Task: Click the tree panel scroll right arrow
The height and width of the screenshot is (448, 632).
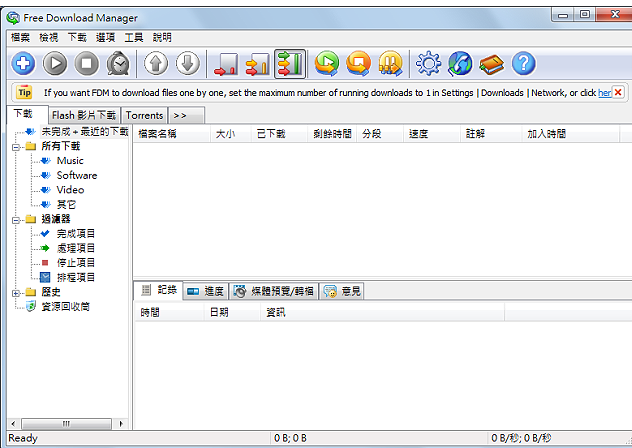Action: pos(121,424)
